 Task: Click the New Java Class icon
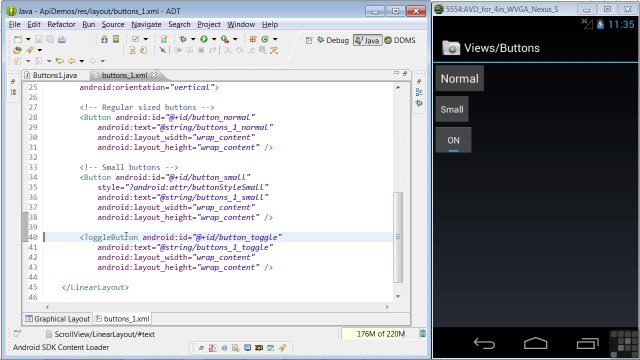(x=264, y=39)
